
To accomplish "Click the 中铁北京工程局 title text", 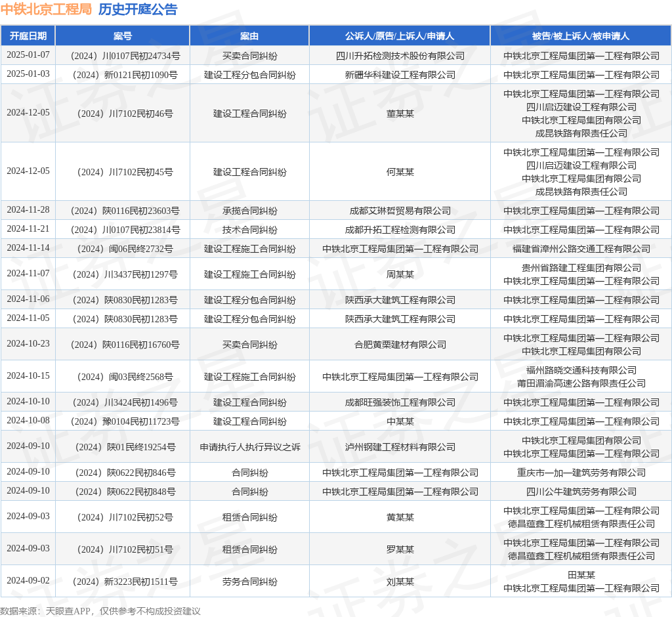I will 47,9.
